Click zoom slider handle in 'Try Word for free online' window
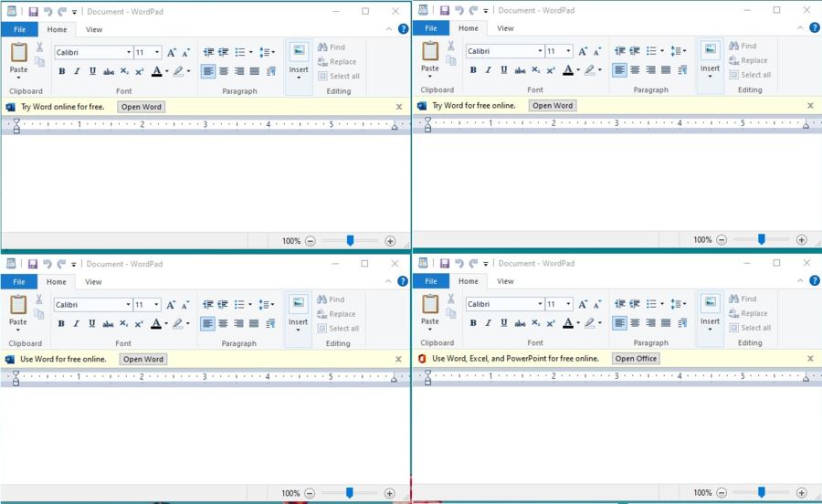Screen dimensions: 822x504 (x=761, y=239)
